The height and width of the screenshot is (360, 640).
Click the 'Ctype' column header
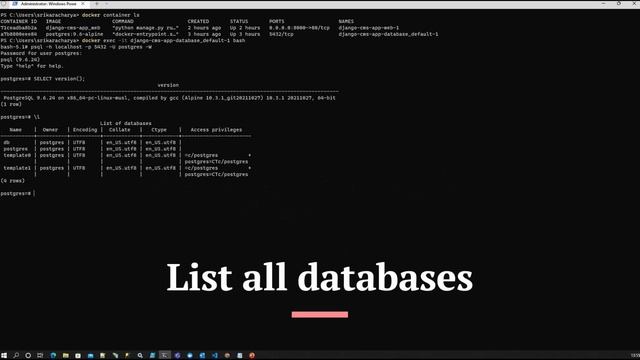[159, 130]
